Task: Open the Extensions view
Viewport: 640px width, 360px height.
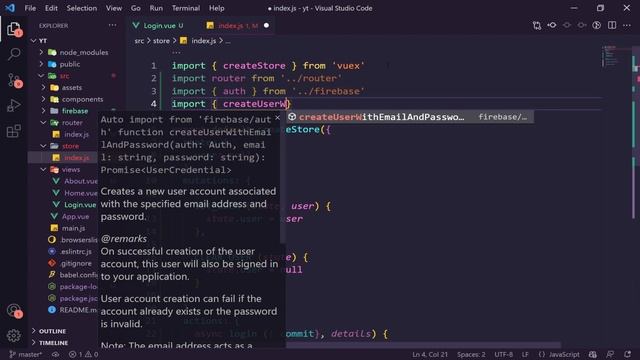Action: tap(14, 131)
